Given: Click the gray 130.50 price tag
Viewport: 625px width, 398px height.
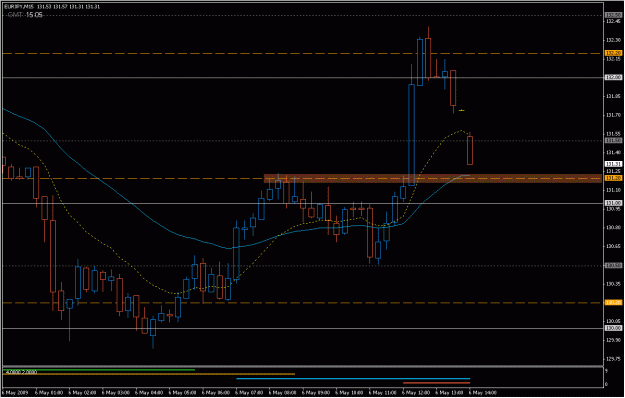Looking at the screenshot, I should pos(613,266).
